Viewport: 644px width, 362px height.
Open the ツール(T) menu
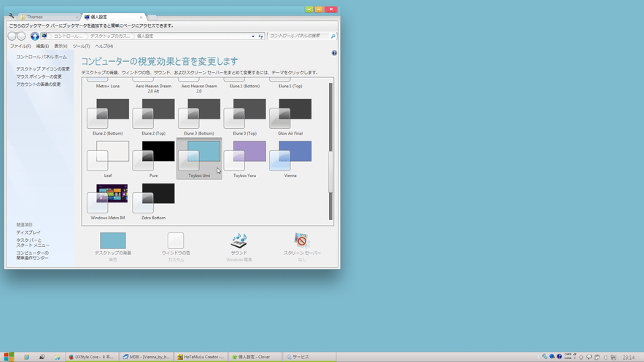pyautogui.click(x=81, y=47)
